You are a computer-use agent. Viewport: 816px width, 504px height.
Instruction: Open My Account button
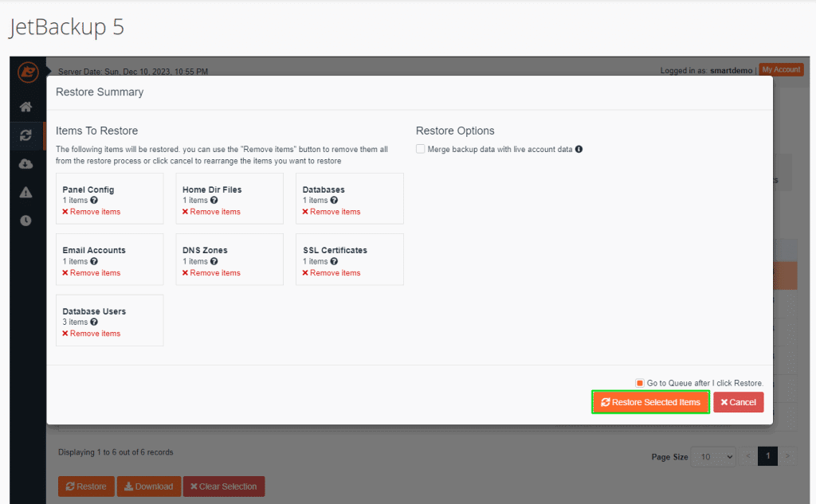[x=781, y=69]
